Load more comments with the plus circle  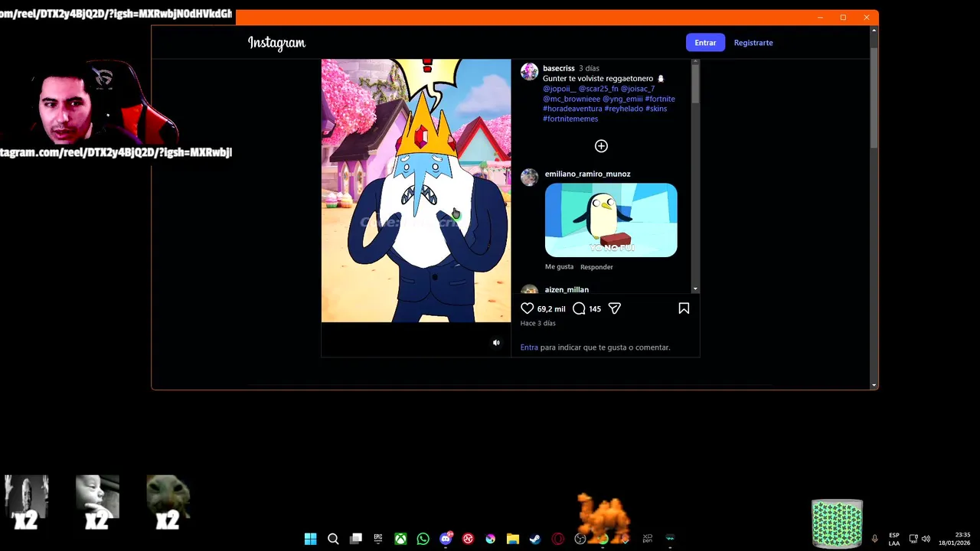(601, 146)
